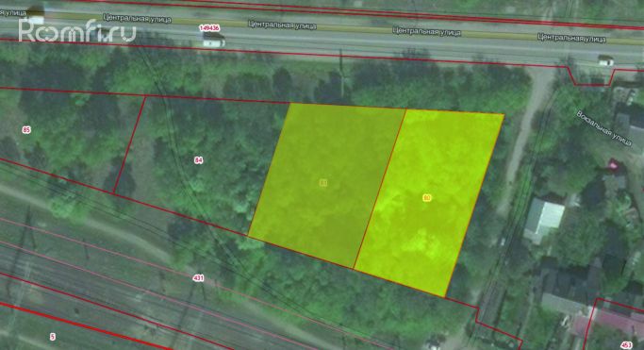This screenshot has width=644, height=350.
Task: Click cadastral label 149436 on road
Action: coord(209,28)
